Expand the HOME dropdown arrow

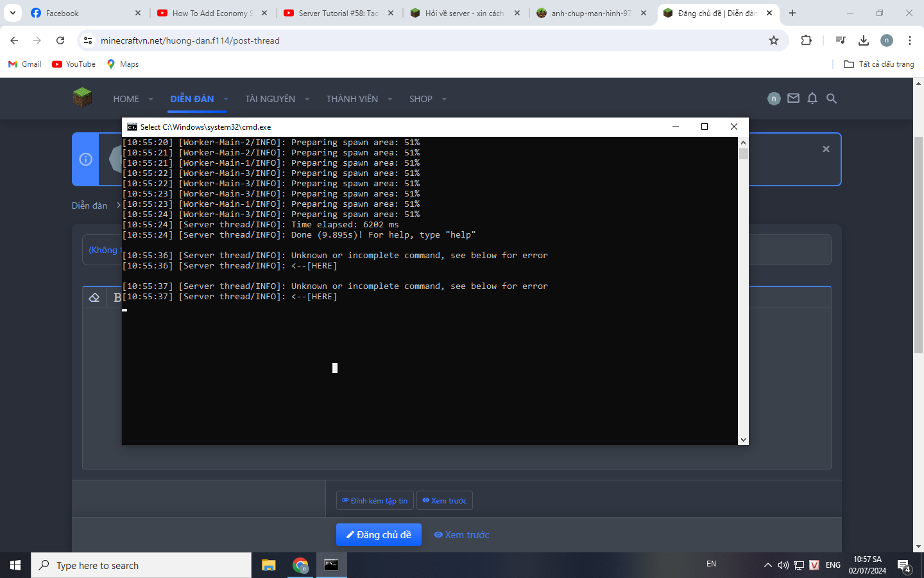151,99
